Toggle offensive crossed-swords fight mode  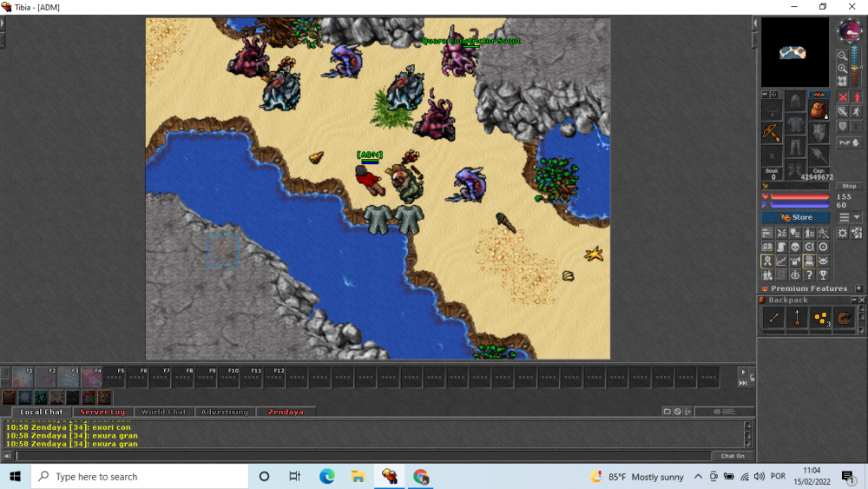click(x=843, y=97)
